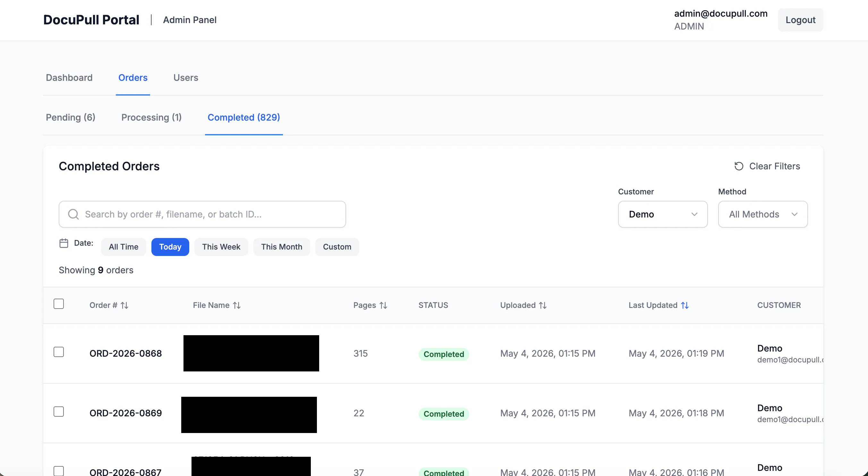Open the All Methods dropdown
This screenshot has height=476, width=868.
point(763,214)
